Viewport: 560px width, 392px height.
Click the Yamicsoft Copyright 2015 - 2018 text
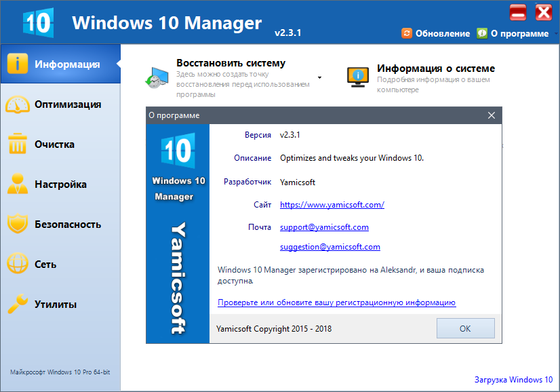274,329
